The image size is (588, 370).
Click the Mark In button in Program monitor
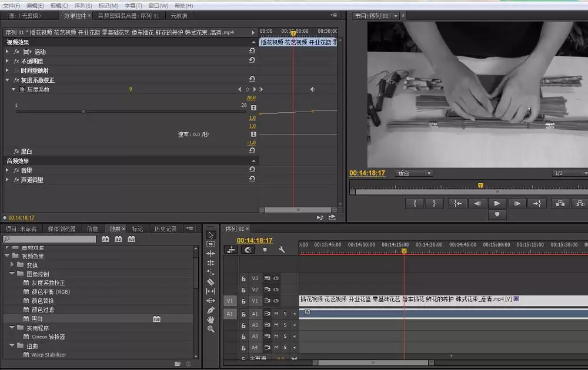click(415, 203)
